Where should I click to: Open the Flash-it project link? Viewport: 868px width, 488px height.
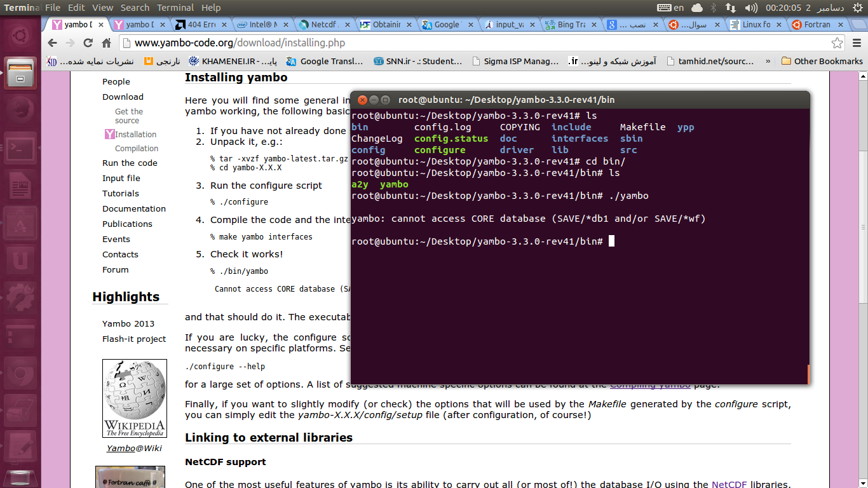tap(134, 339)
